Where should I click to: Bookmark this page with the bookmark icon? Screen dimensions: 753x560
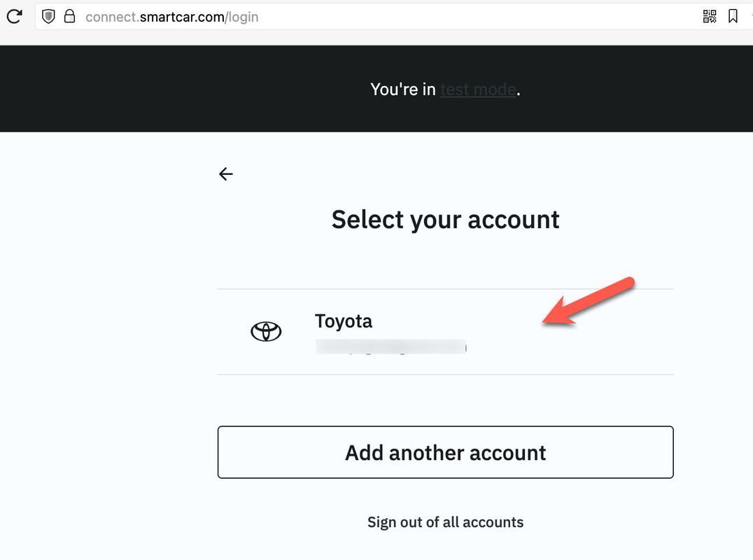(733, 16)
